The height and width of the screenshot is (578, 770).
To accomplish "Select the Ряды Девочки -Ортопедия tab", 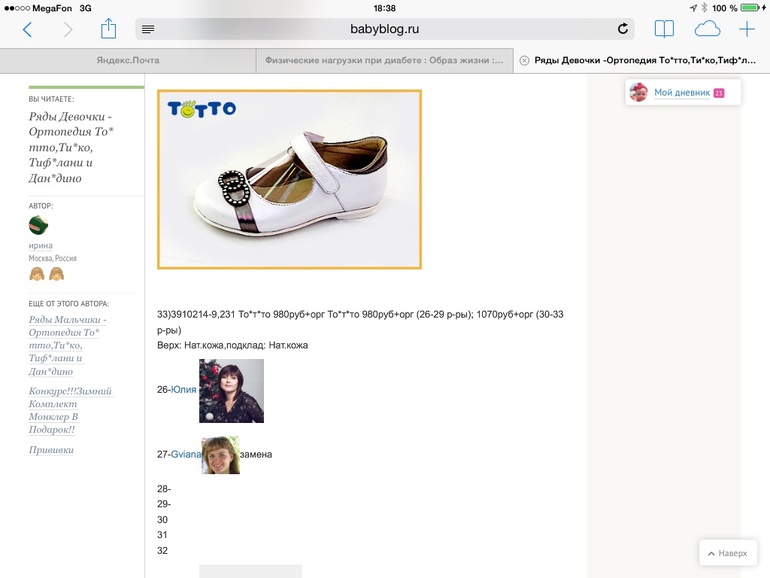I will point(644,60).
